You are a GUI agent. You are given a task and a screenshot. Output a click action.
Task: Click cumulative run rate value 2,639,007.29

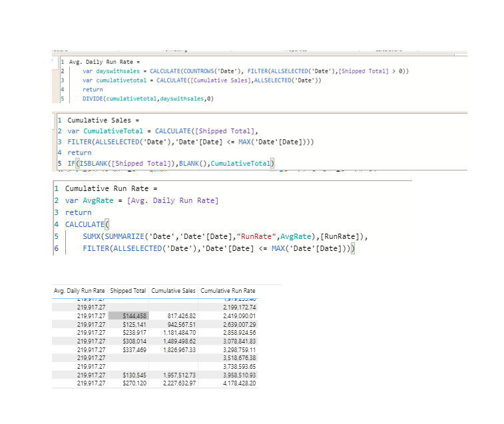click(x=240, y=324)
